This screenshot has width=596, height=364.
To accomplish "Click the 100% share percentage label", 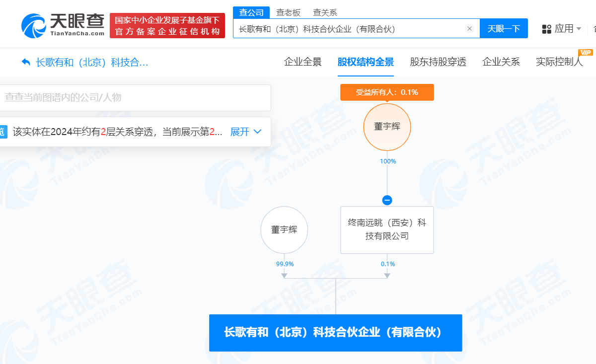I will [388, 161].
